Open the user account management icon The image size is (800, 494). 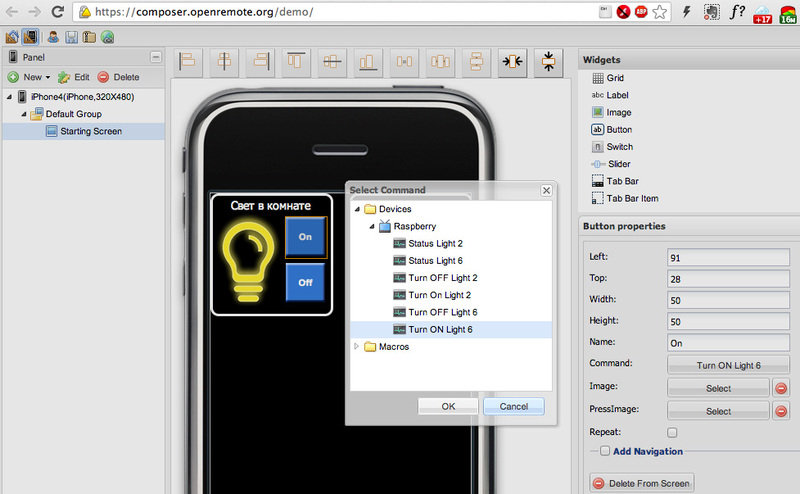pyautogui.click(x=53, y=37)
